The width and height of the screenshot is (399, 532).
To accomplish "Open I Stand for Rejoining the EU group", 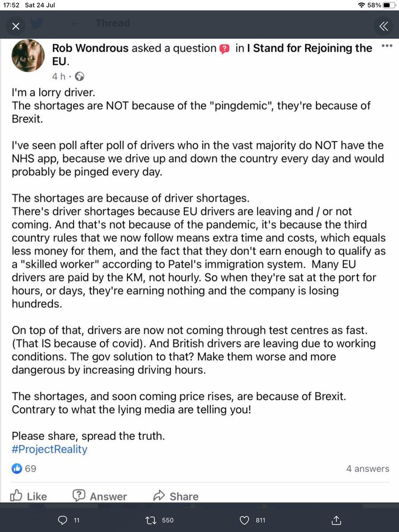I will point(309,48).
